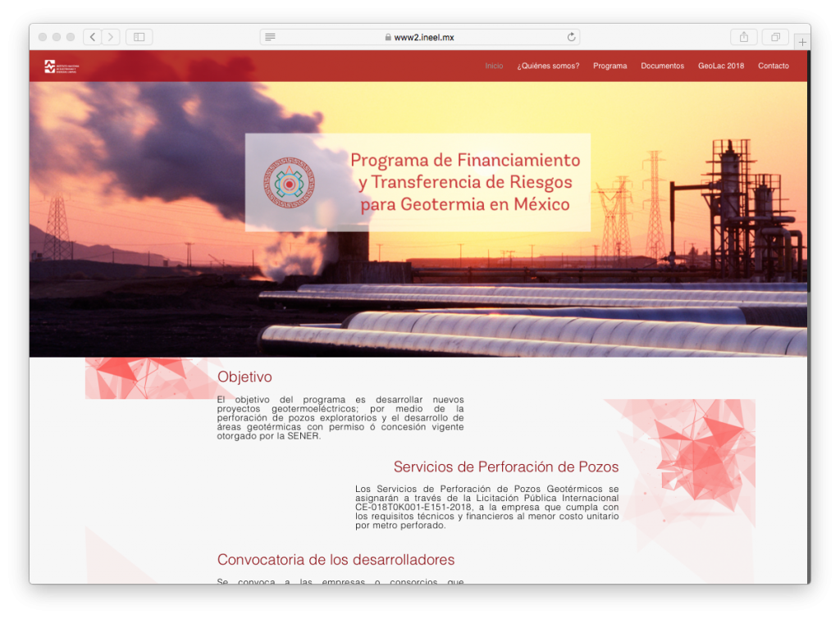
Task: Open a new tab with plus button
Action: click(x=802, y=42)
